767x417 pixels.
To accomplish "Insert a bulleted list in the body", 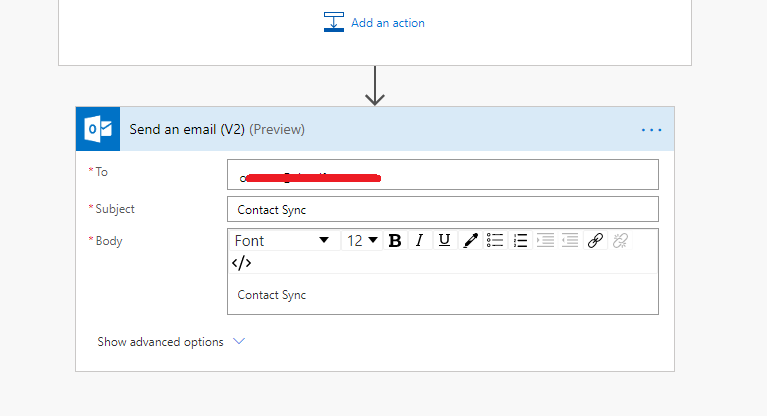I will 495,240.
